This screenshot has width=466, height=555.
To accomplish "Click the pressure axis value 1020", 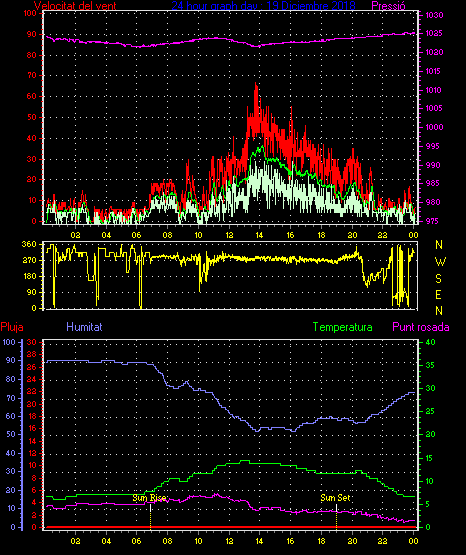I will (x=434, y=52).
